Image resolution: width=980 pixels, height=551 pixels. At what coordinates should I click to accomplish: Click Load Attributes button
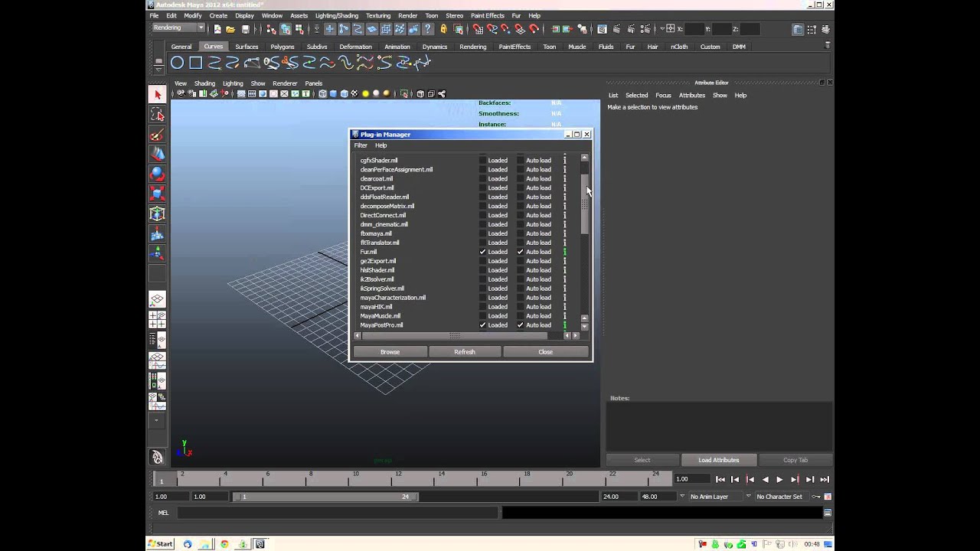(x=719, y=460)
